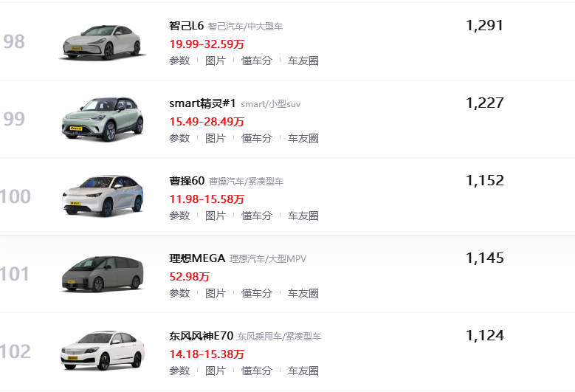Open the 理想MEGA model title link
Viewport: 575px width, 392px height.
(x=197, y=258)
